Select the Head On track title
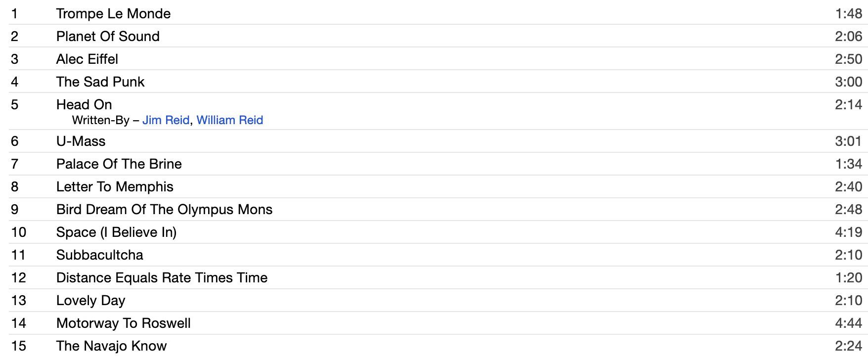Screen dimensions: 868x360 click(84, 104)
